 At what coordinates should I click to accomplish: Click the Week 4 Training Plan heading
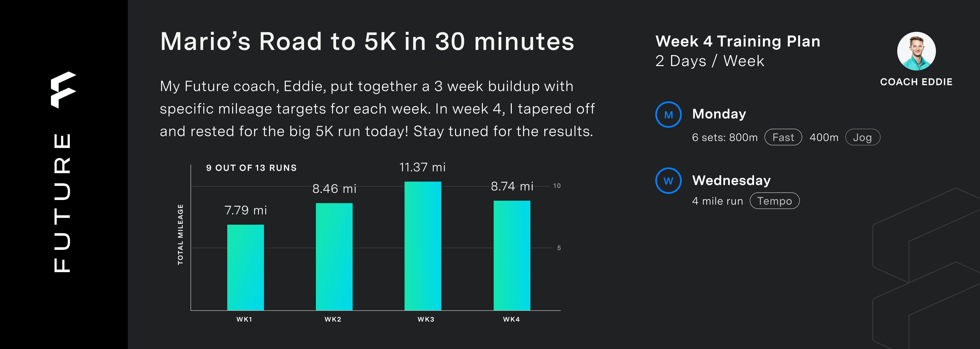[x=738, y=41]
